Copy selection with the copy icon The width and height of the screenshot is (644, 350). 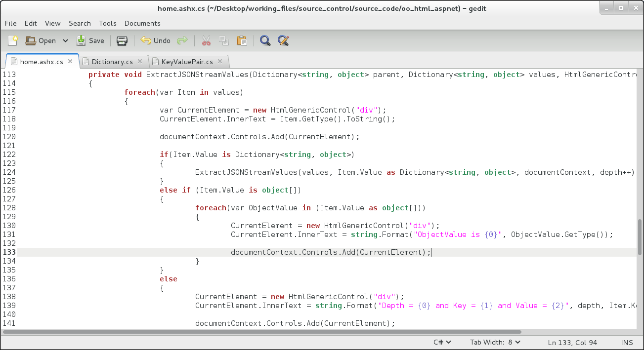[x=224, y=40]
